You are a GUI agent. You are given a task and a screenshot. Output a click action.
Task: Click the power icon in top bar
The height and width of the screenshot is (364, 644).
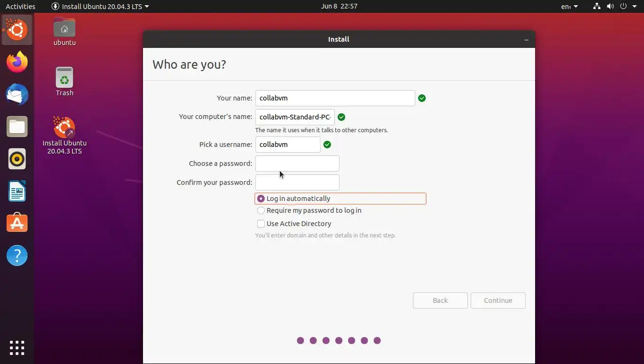point(623,6)
